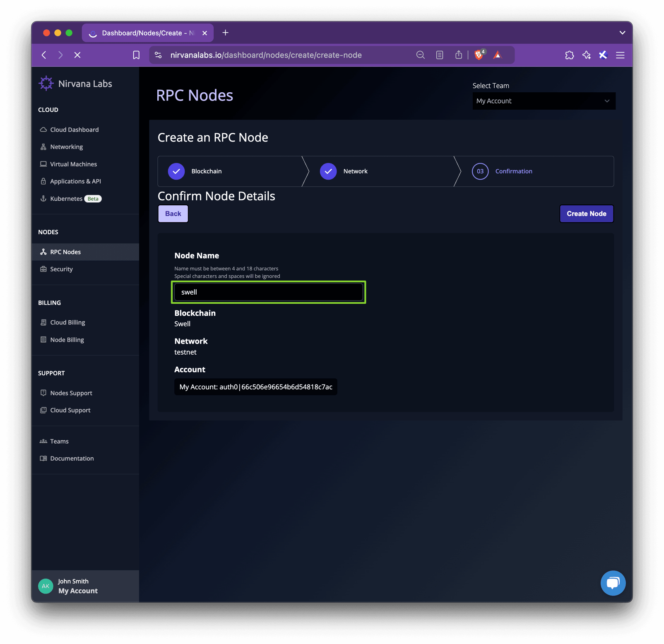664x644 pixels.
Task: Open the browser hamburger menu
Action: (x=620, y=55)
